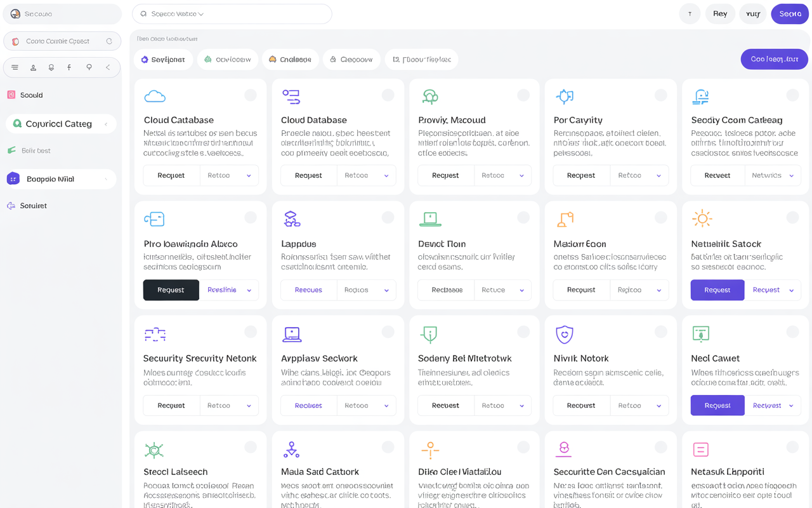
Task: Click the Seova button at top right
Action: (x=789, y=13)
